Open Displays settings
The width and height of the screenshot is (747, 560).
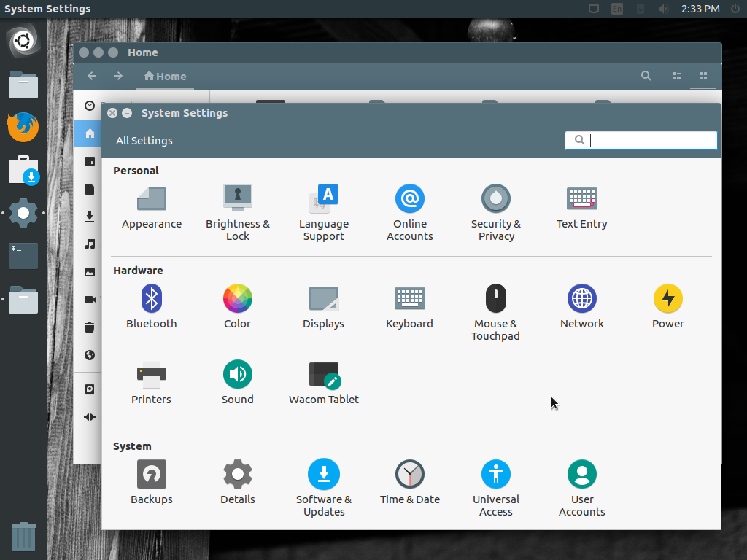pyautogui.click(x=323, y=297)
